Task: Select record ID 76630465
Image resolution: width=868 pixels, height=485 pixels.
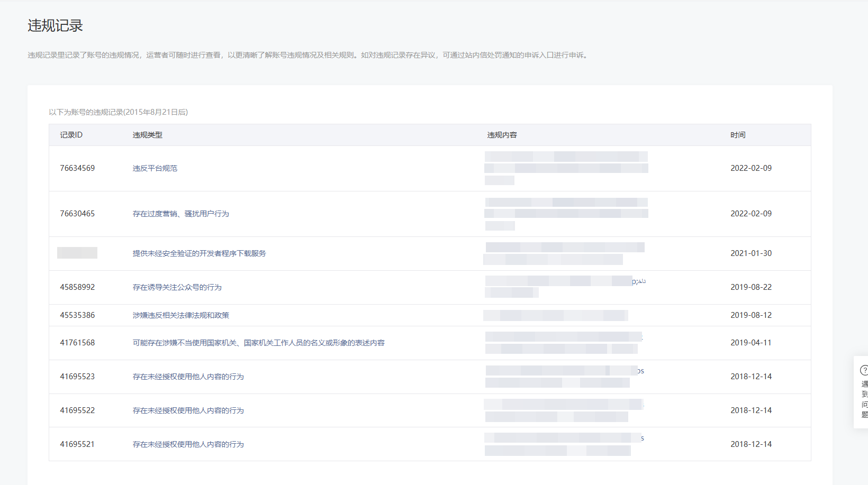Action: click(x=77, y=214)
